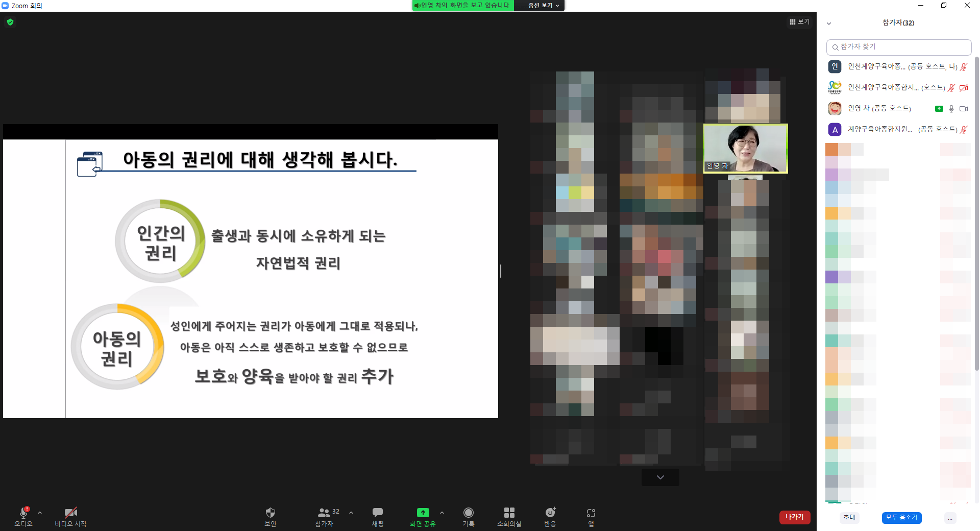Image resolution: width=980 pixels, height=531 pixels.
Task: Open the View (보기) layout menu
Action: pyautogui.click(x=799, y=22)
